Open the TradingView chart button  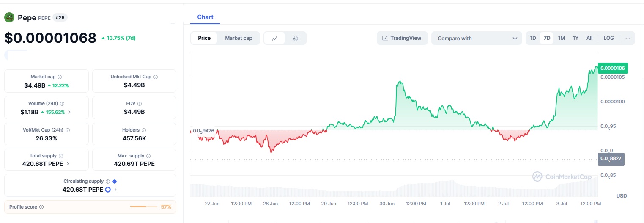(x=402, y=38)
